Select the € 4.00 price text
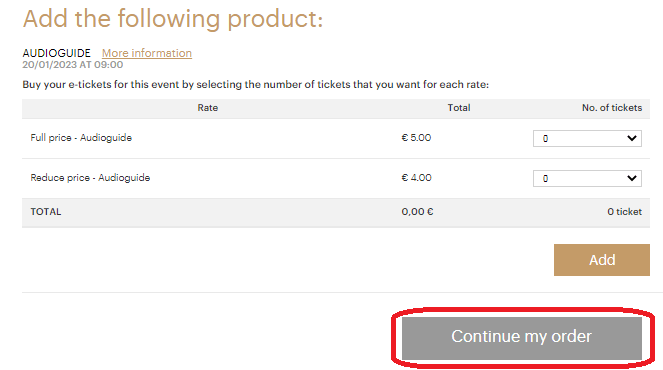This screenshot has height=370, width=663. point(416,178)
